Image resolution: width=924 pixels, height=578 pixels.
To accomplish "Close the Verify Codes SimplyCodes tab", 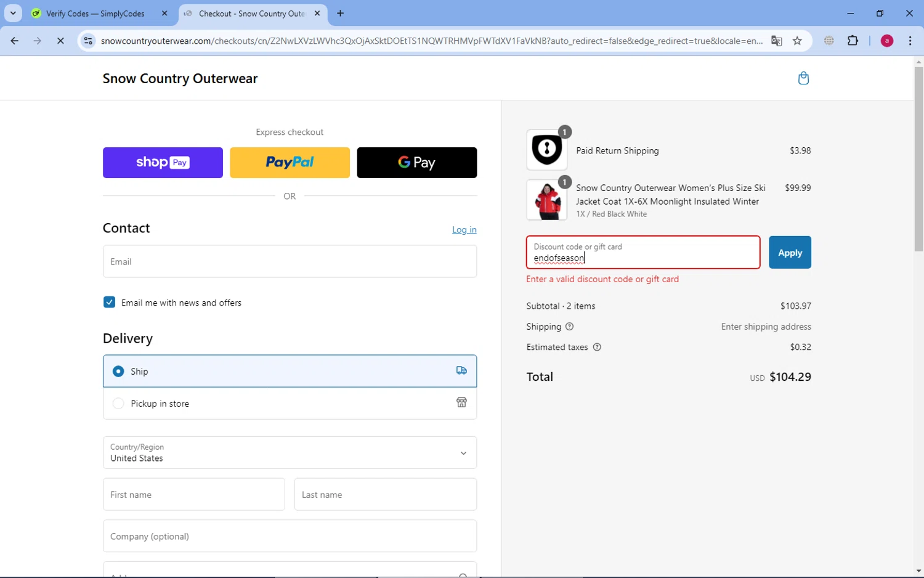I will click(164, 13).
